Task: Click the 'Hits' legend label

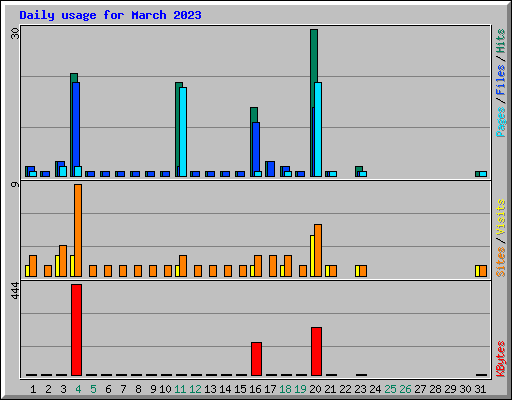Action: point(500,41)
